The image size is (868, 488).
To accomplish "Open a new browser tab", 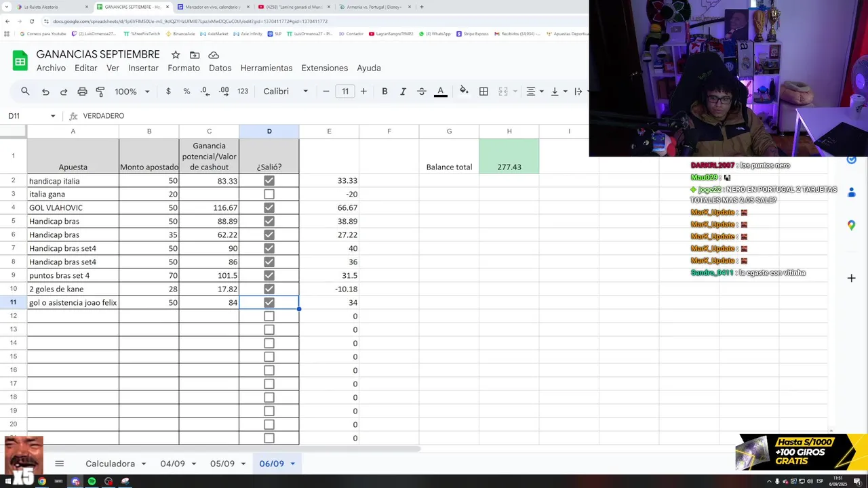I will (x=421, y=7).
